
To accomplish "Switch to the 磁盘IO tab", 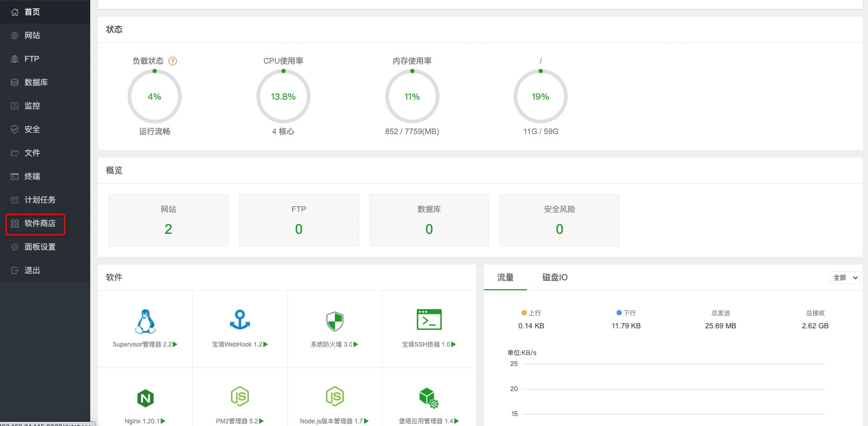I will (x=554, y=278).
